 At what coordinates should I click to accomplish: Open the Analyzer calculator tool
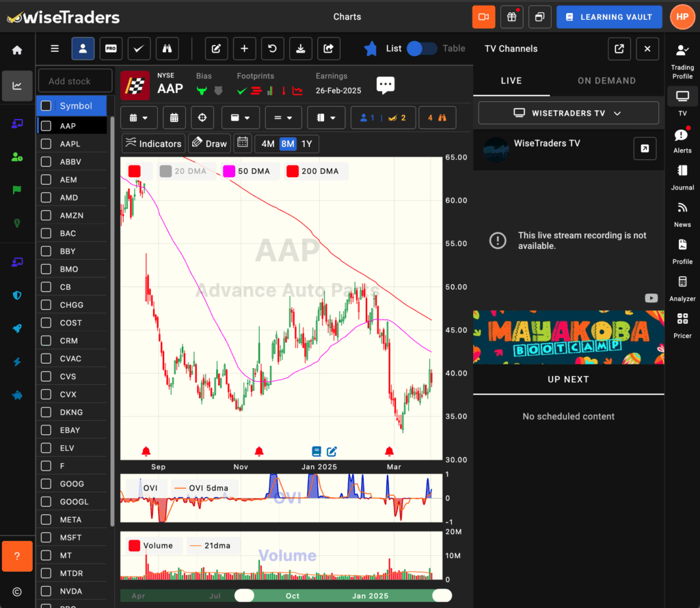[x=682, y=287]
